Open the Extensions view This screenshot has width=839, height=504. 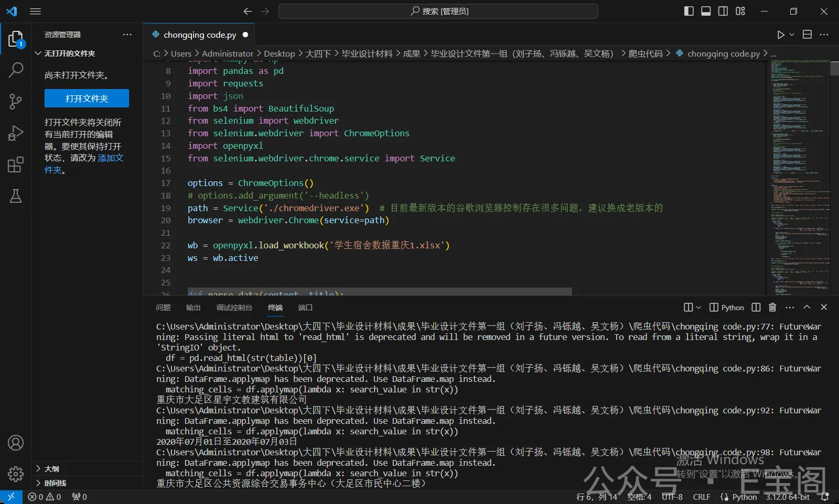(x=16, y=165)
